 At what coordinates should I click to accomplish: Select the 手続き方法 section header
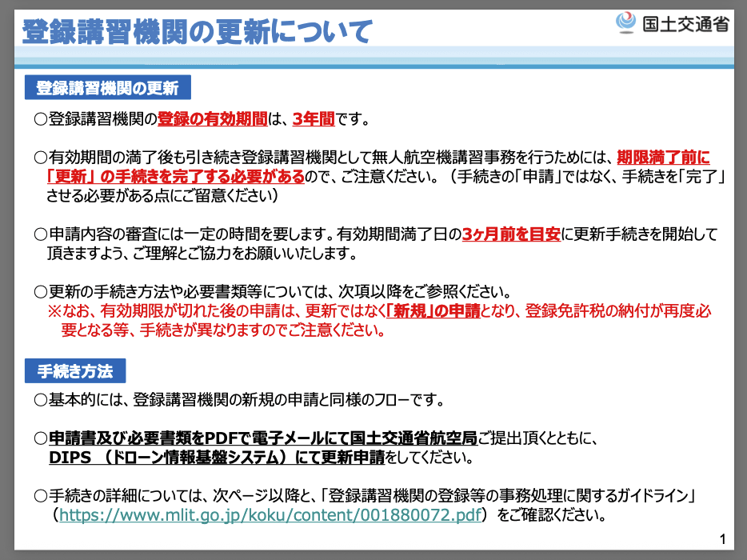[x=75, y=371]
